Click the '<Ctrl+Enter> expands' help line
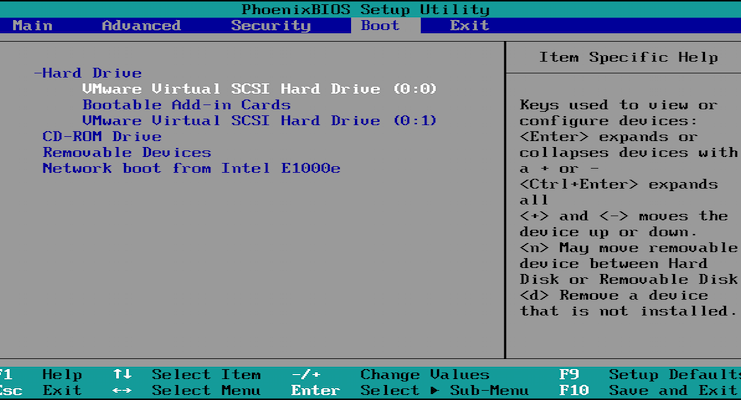This screenshot has height=400, width=741. [x=619, y=184]
